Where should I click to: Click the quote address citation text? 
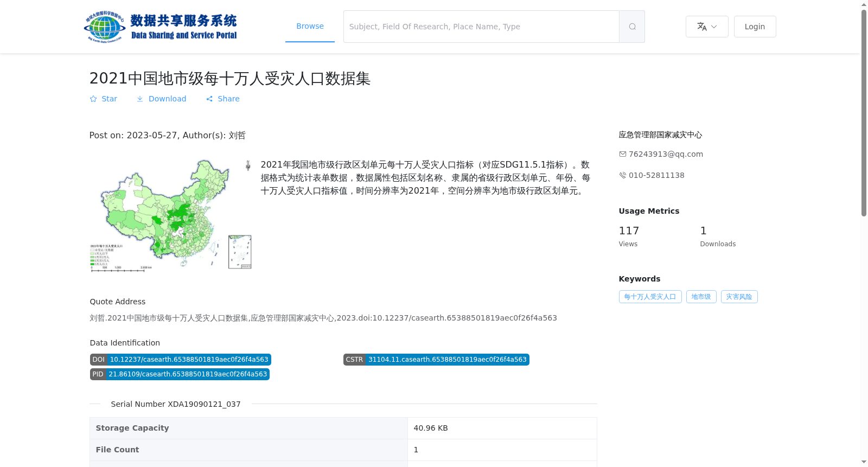(323, 318)
